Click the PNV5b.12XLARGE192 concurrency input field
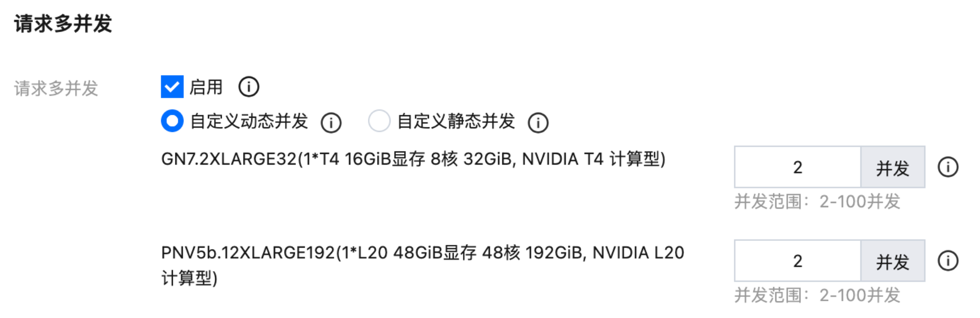The image size is (980, 318). (x=797, y=261)
